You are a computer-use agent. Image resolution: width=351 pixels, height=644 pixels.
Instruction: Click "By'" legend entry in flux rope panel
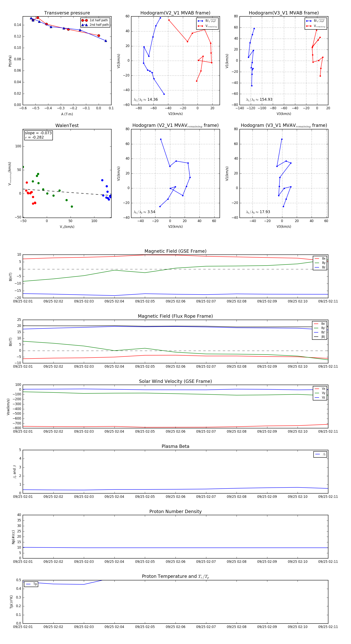click(x=320, y=328)
